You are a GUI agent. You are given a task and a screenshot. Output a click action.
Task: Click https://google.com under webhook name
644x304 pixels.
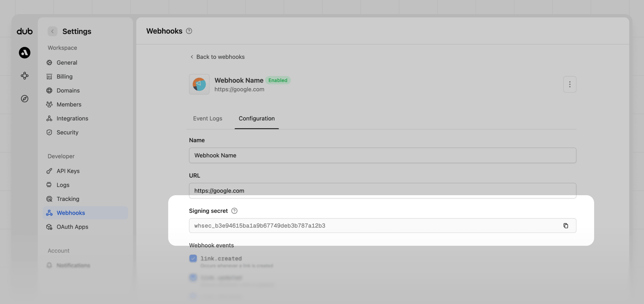tap(240, 89)
